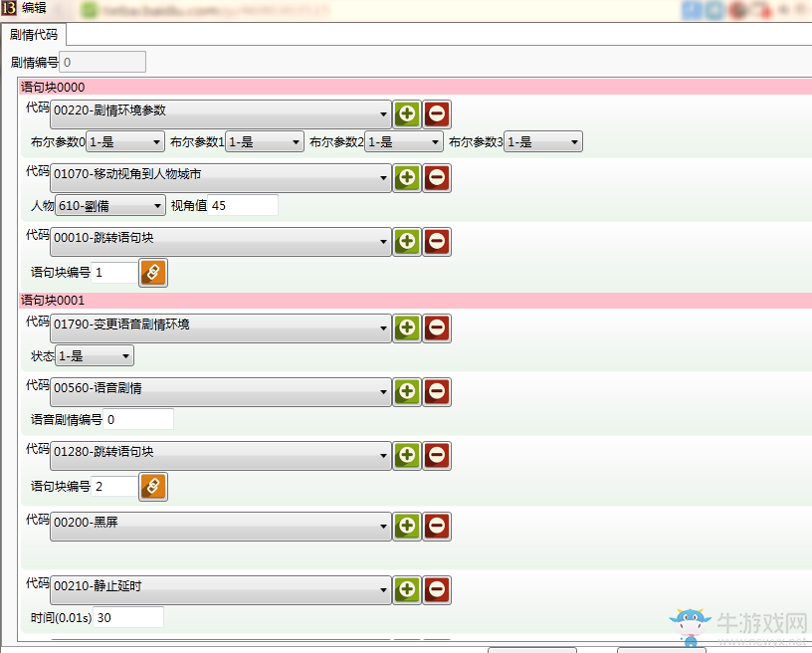
Task: Open the 布尔参数3 dropdown
Action: [542, 142]
